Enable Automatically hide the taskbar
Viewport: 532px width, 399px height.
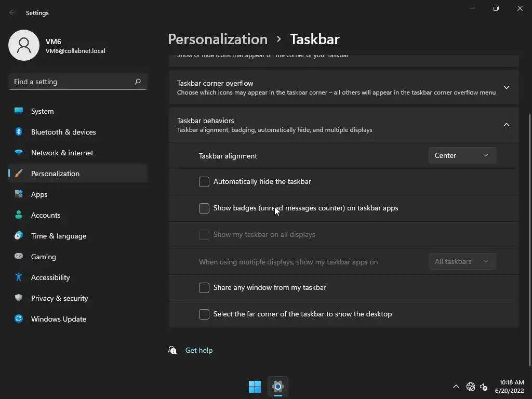point(204,182)
